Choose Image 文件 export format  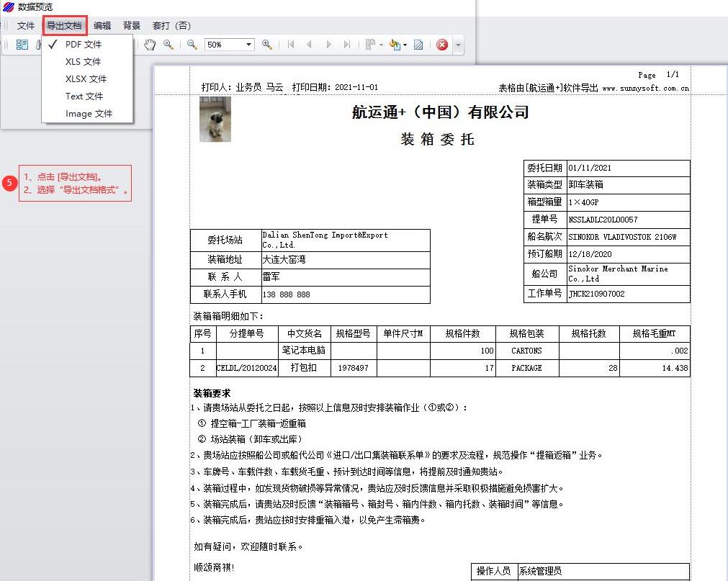tap(89, 114)
